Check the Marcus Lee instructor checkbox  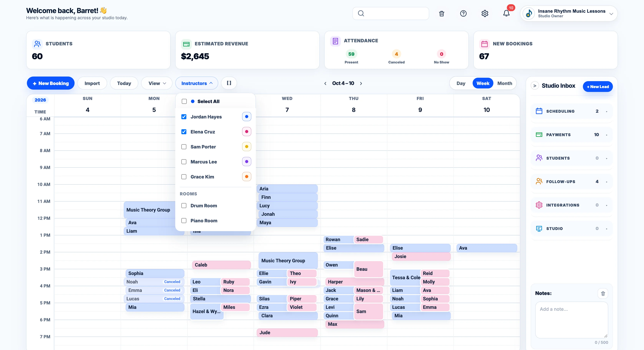pyautogui.click(x=184, y=162)
